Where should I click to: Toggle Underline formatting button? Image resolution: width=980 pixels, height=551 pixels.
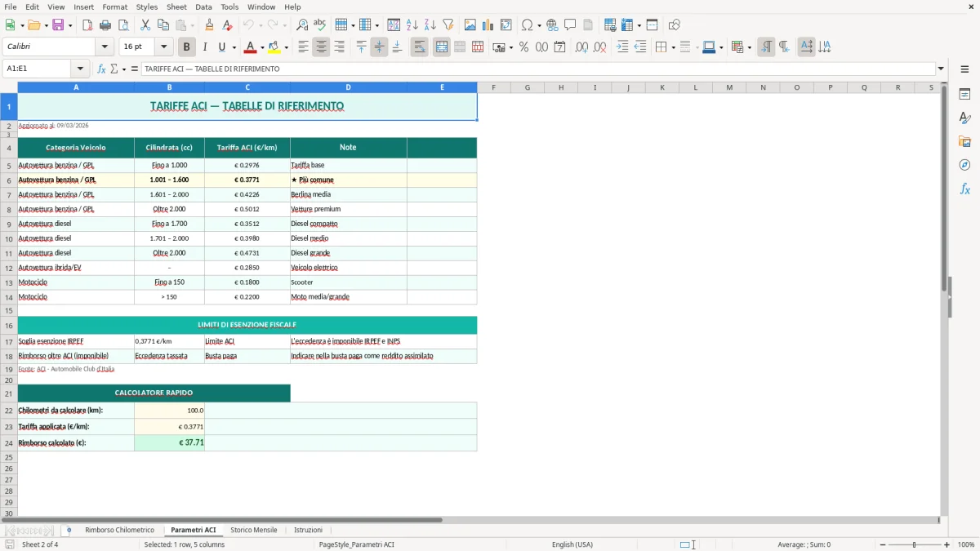[222, 47]
